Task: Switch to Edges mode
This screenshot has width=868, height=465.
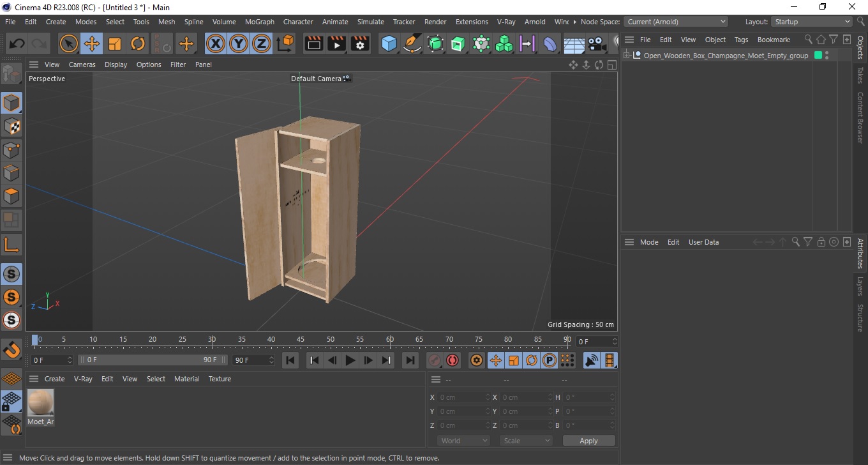Action: click(x=11, y=173)
